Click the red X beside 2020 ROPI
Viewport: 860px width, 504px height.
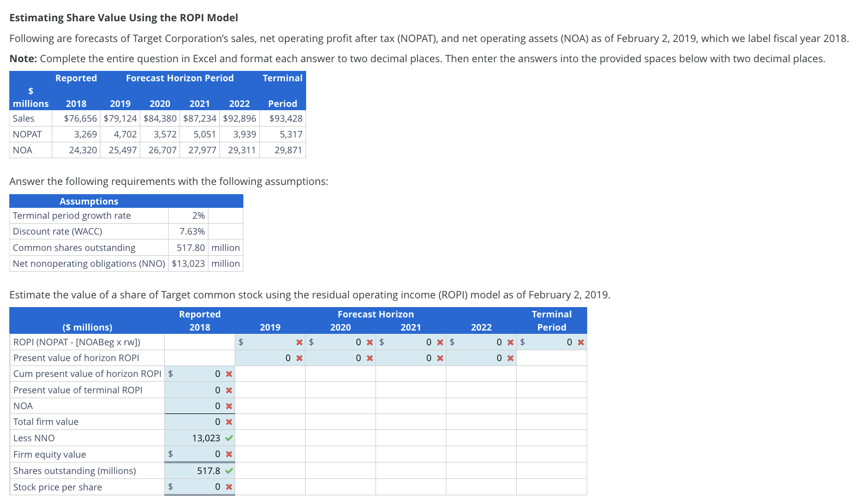pos(370,343)
